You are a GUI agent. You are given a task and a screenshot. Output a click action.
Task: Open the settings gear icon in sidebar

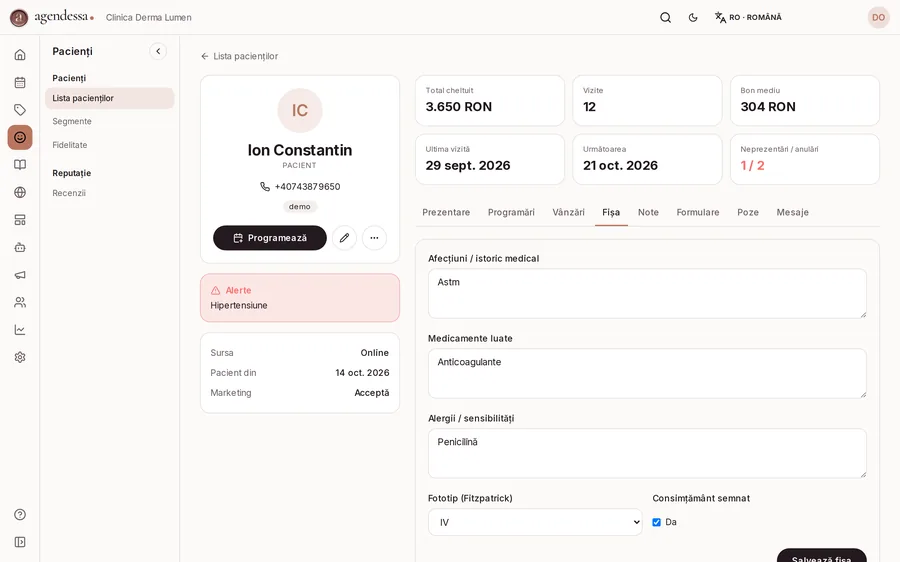tap(20, 357)
